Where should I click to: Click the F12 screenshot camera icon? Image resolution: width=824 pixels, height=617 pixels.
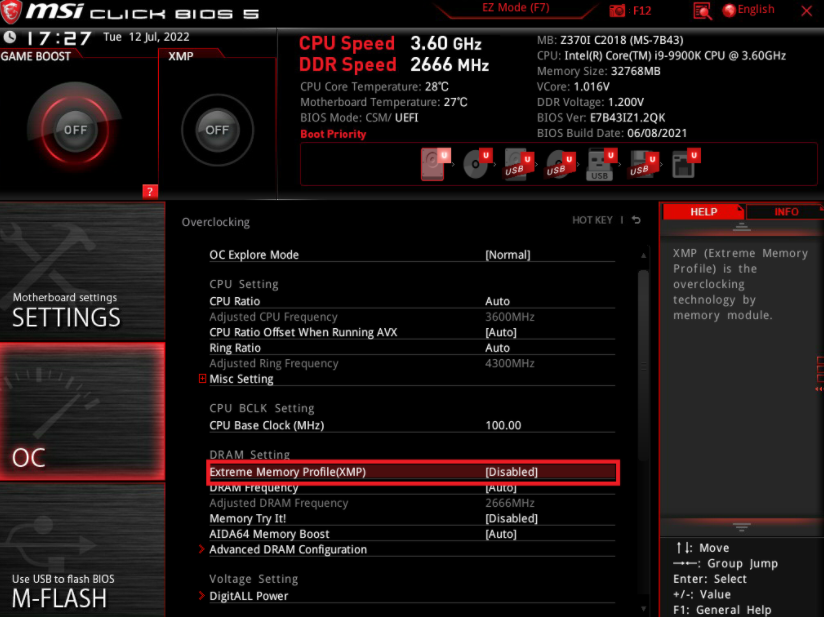click(619, 11)
